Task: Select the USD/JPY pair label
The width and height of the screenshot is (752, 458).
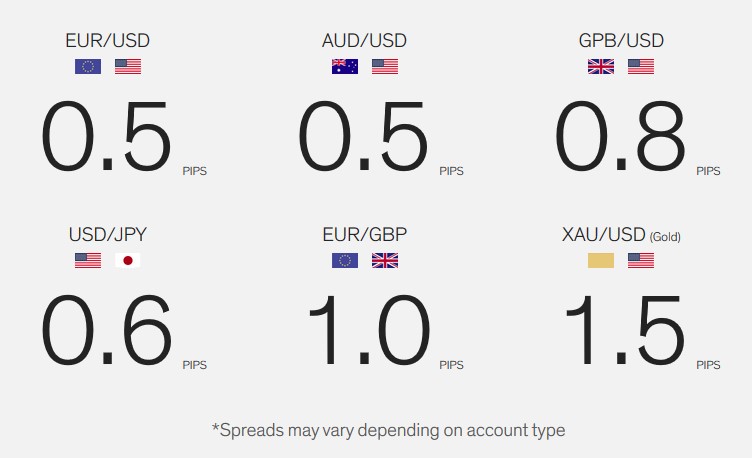Action: [x=107, y=235]
